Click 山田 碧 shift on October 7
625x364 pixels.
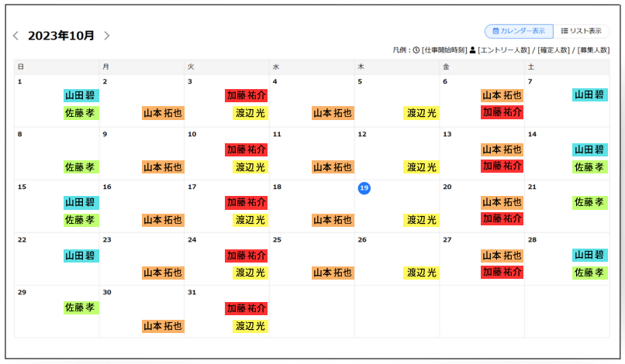(589, 94)
